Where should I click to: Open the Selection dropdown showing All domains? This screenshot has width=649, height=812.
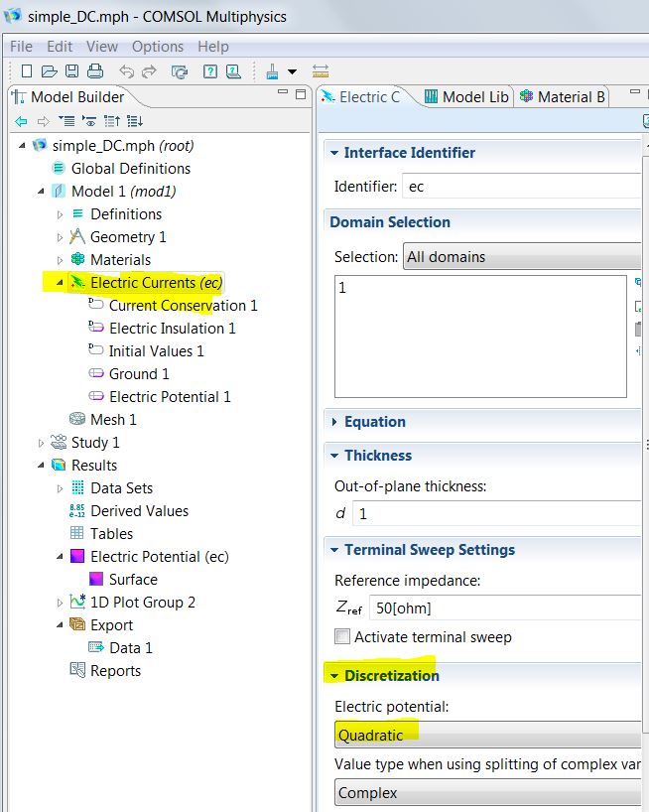point(522,257)
